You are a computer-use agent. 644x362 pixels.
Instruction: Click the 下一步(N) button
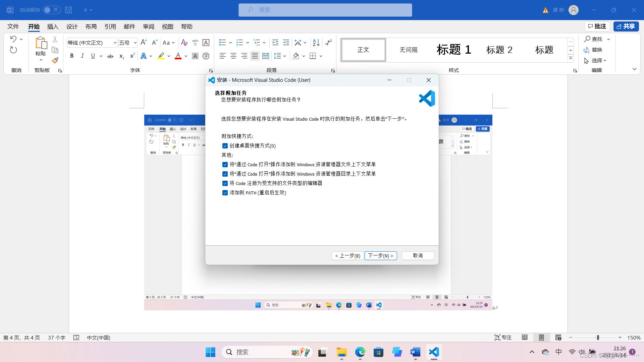click(x=381, y=256)
